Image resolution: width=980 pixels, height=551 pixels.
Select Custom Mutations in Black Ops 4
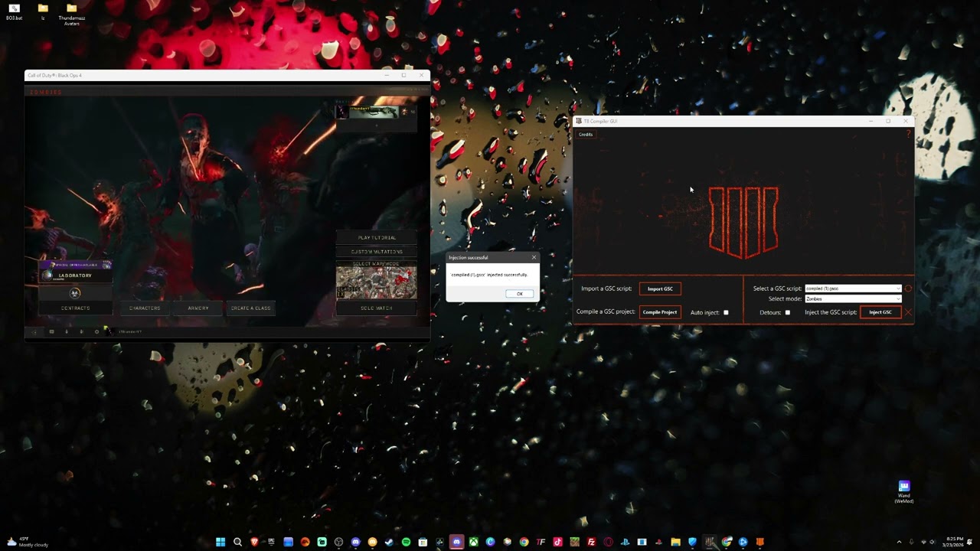[x=377, y=251]
